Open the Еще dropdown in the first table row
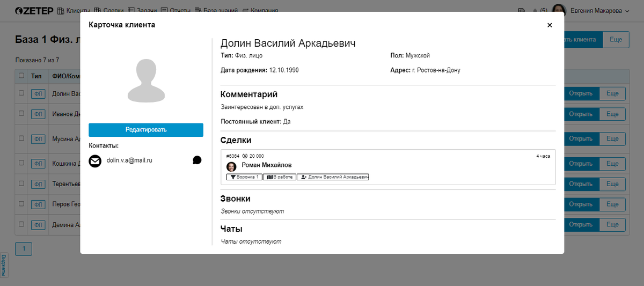Screen dimensions: 644x286 click(x=612, y=93)
